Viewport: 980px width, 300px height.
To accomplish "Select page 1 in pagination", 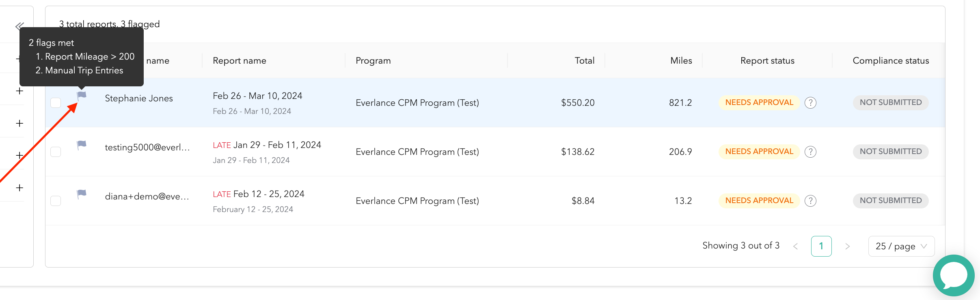I will point(821,246).
